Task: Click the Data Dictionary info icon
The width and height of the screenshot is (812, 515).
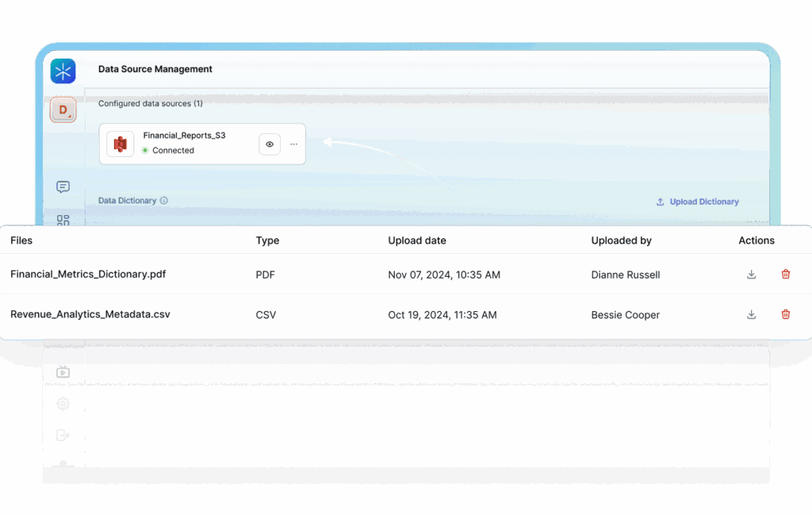Action: tap(164, 201)
